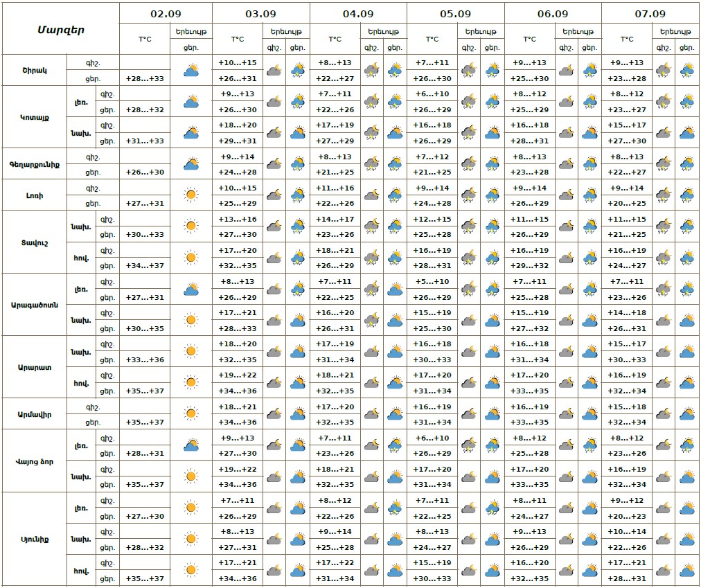The width and height of the screenshot is (701, 588).
Task: Click Շիրակ 02.09 daytime value +28...+33
Action: [145, 79]
